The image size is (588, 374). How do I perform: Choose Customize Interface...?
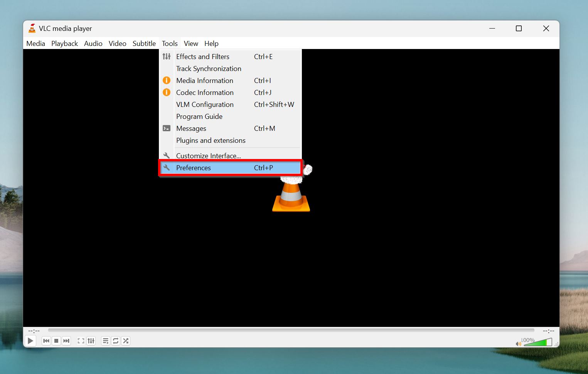coord(230,155)
